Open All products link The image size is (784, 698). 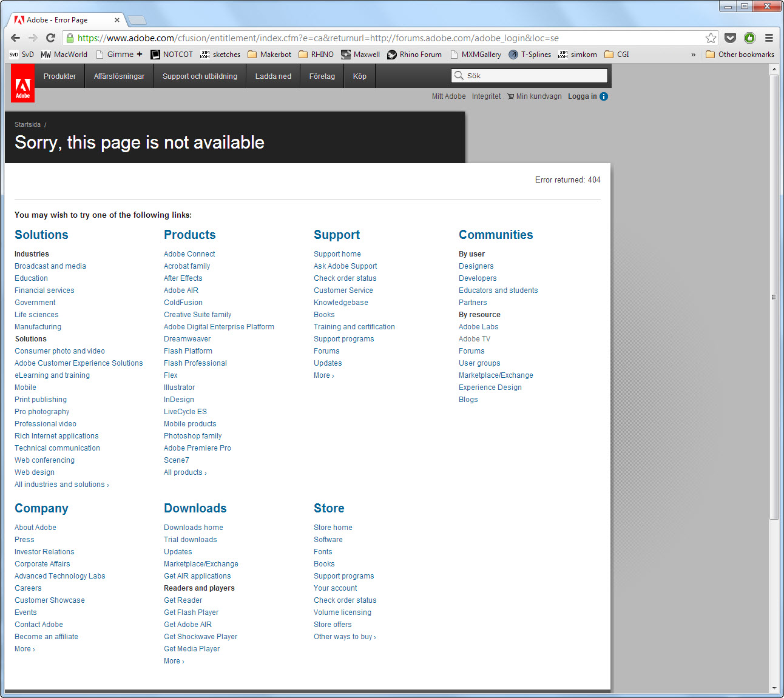[x=185, y=472]
